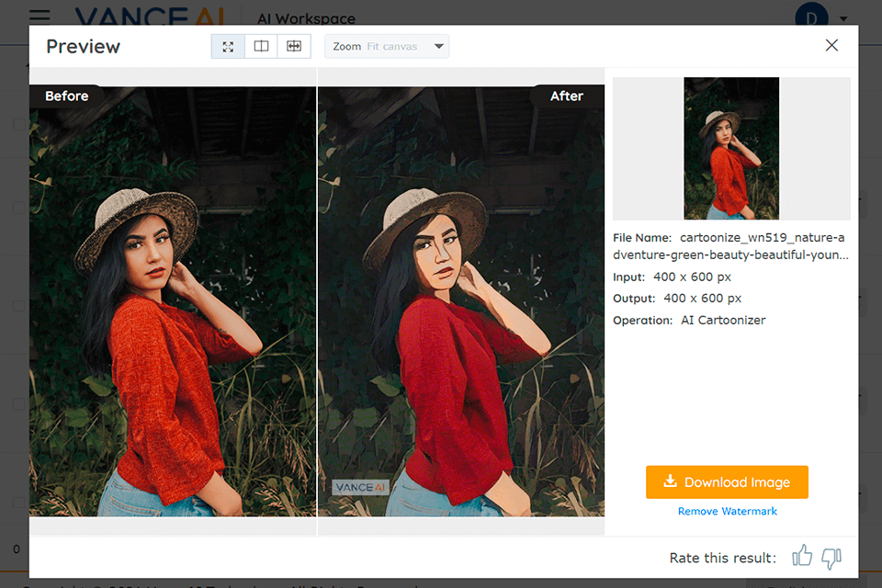Viewport: 882px width, 588px height.
Task: Select the fit-to-screen view mode icon
Action: point(228,47)
